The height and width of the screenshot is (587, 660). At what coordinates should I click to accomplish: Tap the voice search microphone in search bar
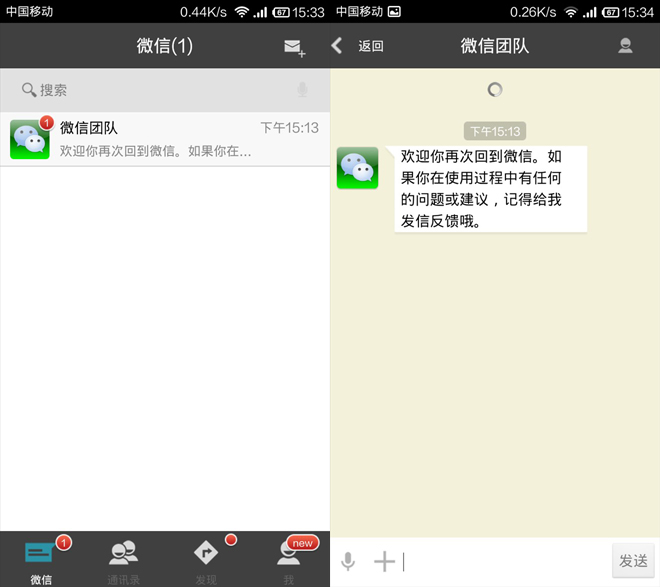(302, 89)
